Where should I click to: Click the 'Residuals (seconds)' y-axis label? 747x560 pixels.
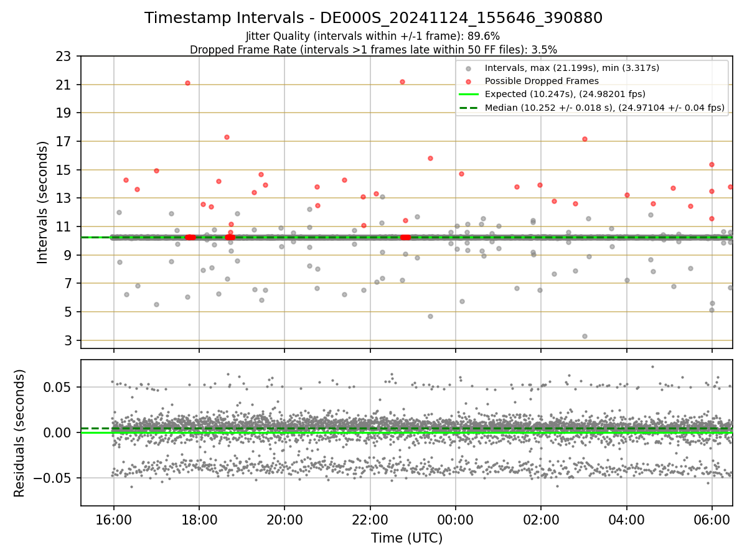pyautogui.click(x=19, y=433)
